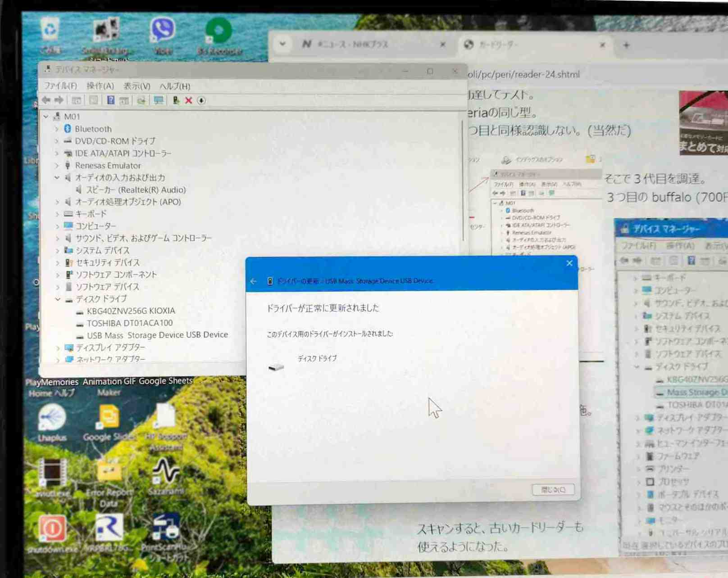Open the ファイル(F) menu
The image size is (728, 578).
tap(60, 86)
